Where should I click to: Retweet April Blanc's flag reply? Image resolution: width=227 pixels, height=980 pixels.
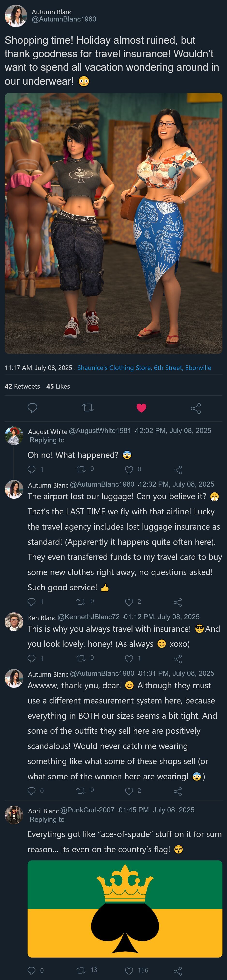click(81, 971)
